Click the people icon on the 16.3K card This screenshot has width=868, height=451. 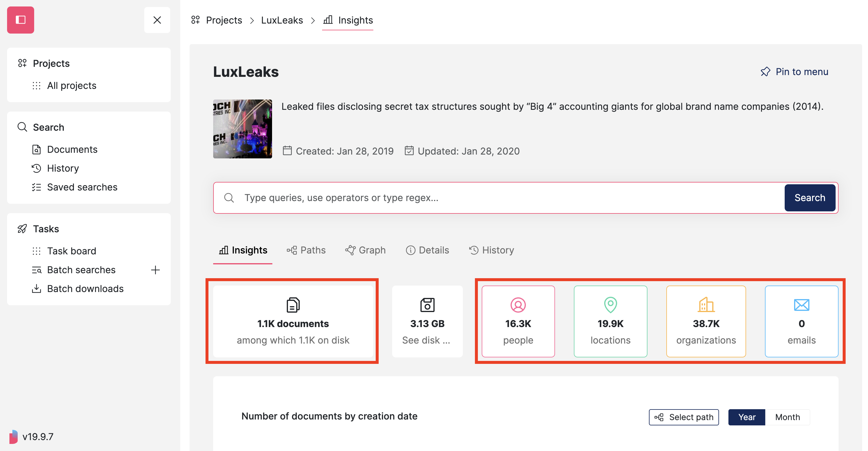pyautogui.click(x=518, y=305)
